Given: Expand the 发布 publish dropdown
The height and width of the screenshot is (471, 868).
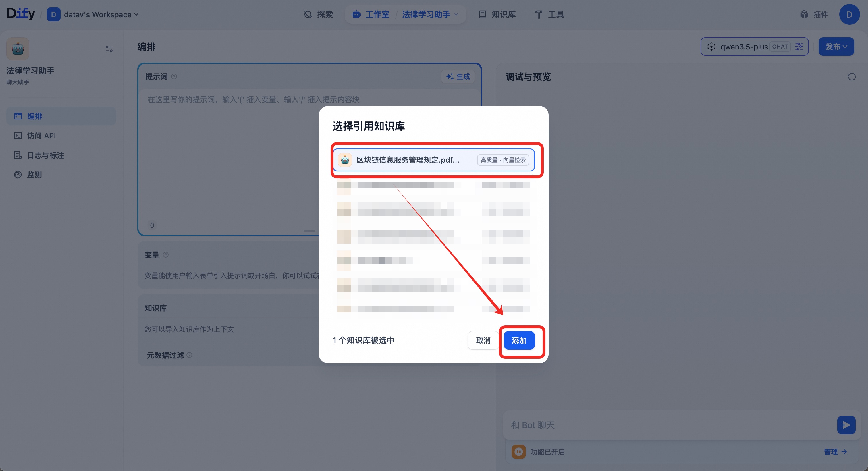Looking at the screenshot, I should pos(836,47).
